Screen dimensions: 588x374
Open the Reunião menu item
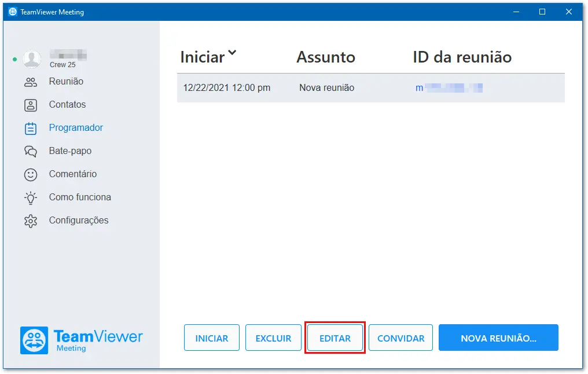coord(66,82)
